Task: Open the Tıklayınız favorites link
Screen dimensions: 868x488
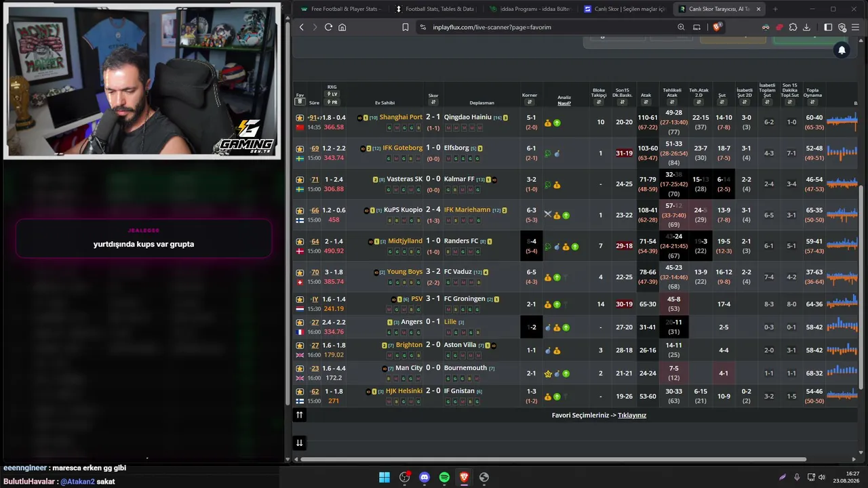Action: point(632,415)
